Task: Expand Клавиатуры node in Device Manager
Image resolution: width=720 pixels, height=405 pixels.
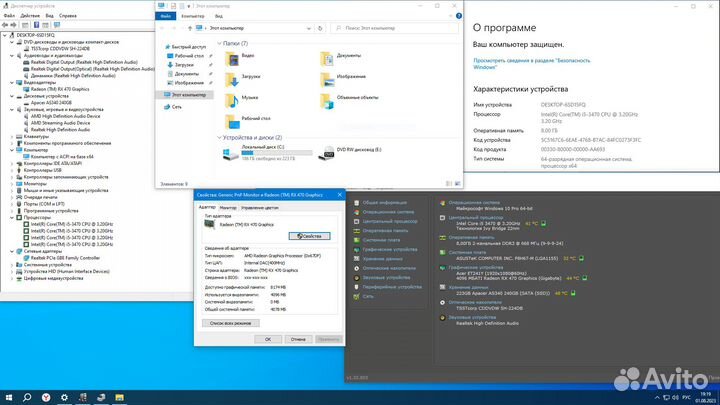Action: click(12, 136)
